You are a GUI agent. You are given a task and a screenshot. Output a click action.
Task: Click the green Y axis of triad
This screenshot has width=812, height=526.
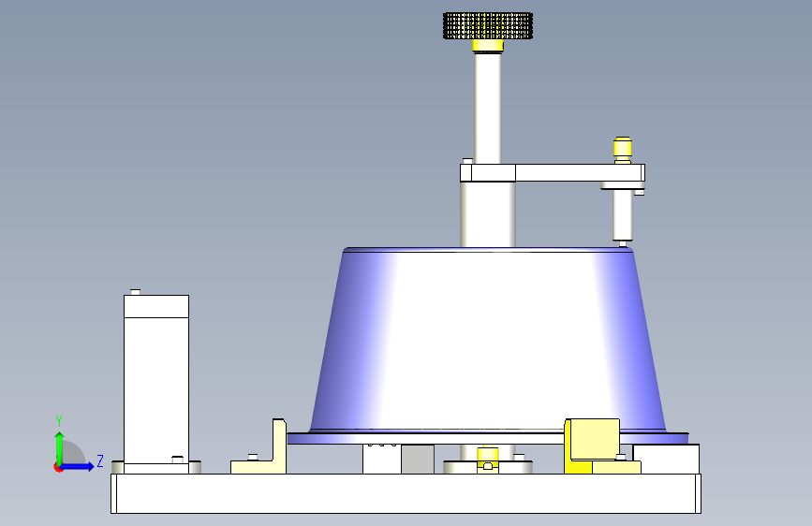click(x=59, y=447)
